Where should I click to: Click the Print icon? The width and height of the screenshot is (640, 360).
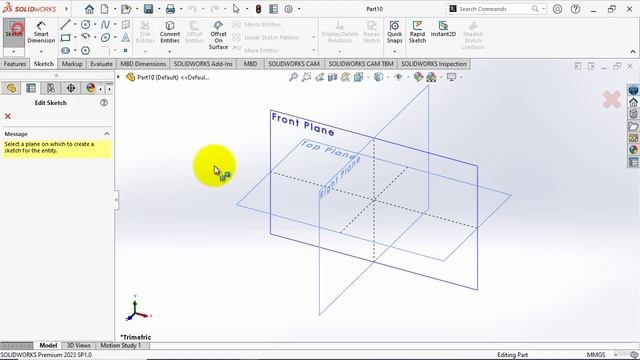click(x=170, y=9)
